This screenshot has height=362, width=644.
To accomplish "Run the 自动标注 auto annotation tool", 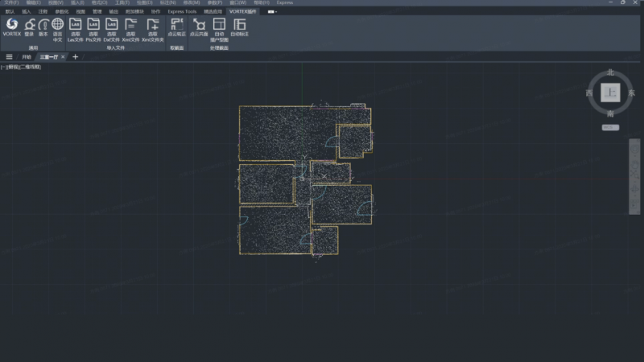I will (x=239, y=27).
